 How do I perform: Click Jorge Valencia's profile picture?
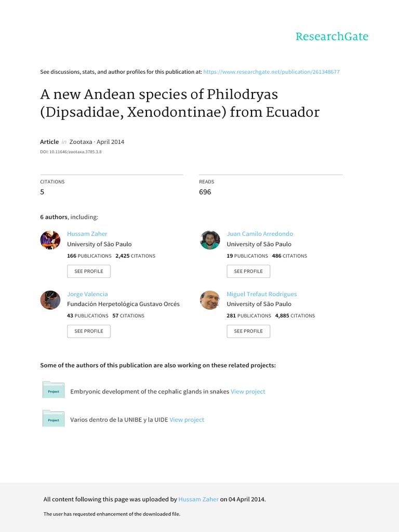click(x=50, y=300)
